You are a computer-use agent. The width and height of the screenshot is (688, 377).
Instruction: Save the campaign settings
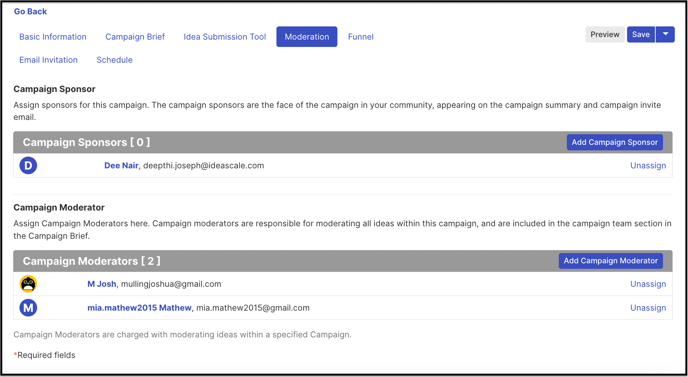point(641,34)
